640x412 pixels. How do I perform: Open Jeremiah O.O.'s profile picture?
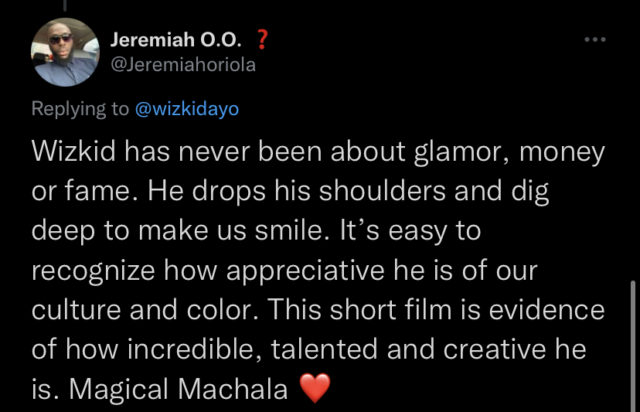[x=65, y=52]
